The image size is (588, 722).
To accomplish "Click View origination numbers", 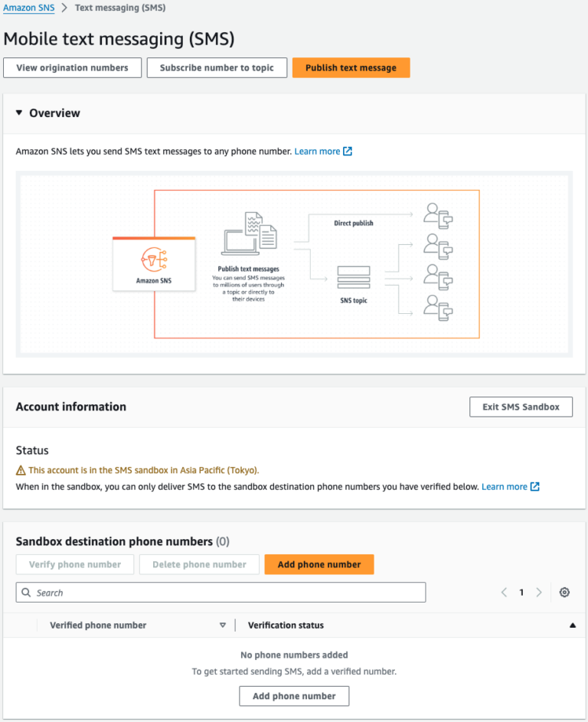I will (x=72, y=67).
